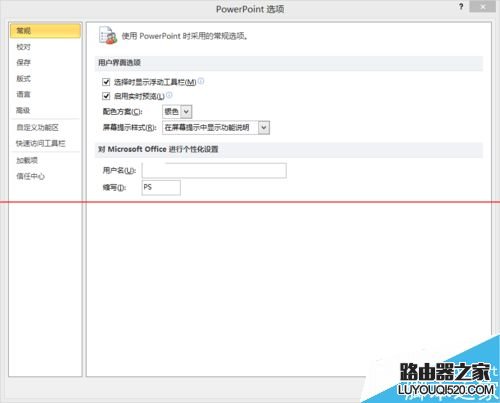
Task: Select the 常规 category in sidebar
Action: click(x=45, y=31)
